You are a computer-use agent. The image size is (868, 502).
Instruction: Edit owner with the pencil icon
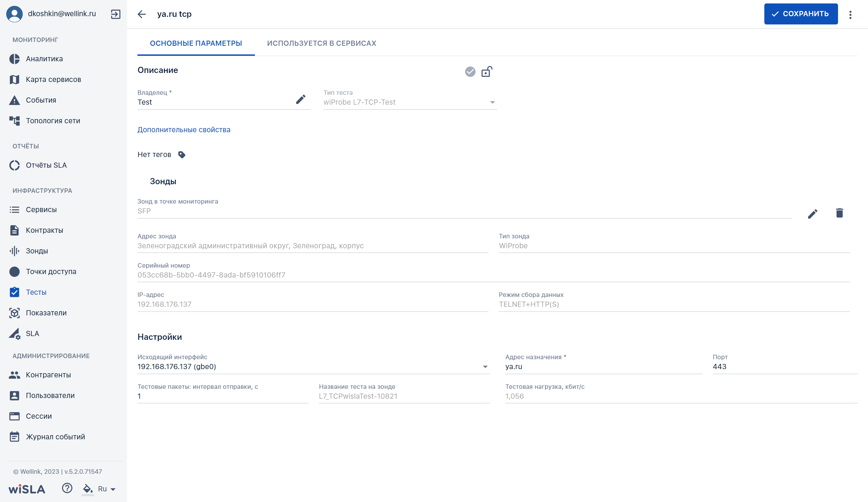coord(301,100)
